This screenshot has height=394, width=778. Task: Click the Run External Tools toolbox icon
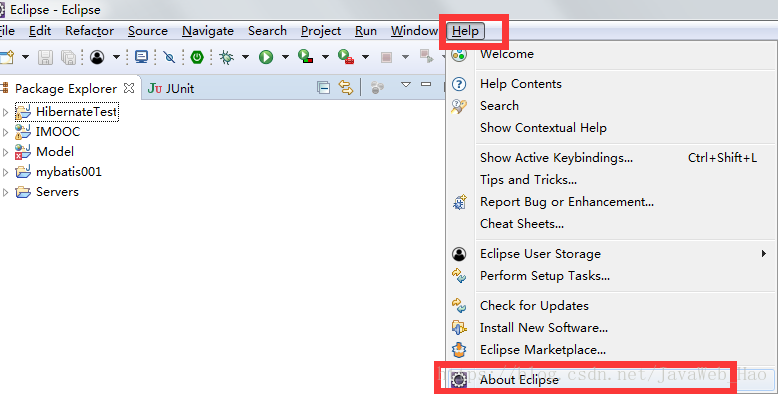pos(345,57)
